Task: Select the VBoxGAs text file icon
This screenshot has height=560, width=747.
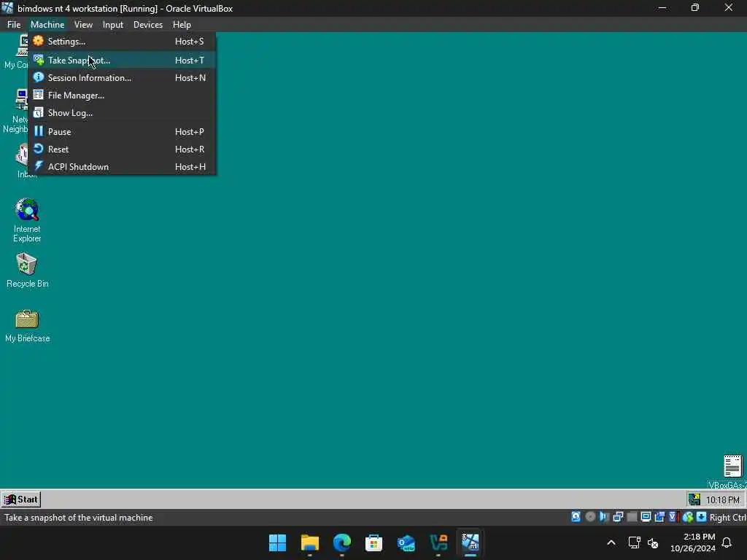Action: [x=729, y=472]
